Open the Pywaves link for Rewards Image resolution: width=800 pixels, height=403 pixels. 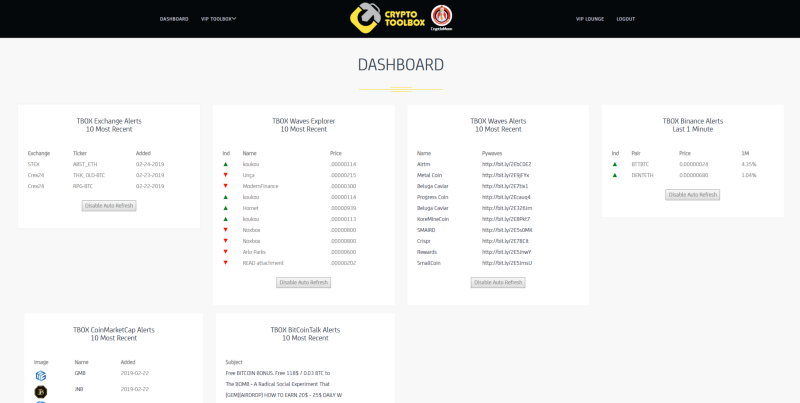(x=506, y=252)
